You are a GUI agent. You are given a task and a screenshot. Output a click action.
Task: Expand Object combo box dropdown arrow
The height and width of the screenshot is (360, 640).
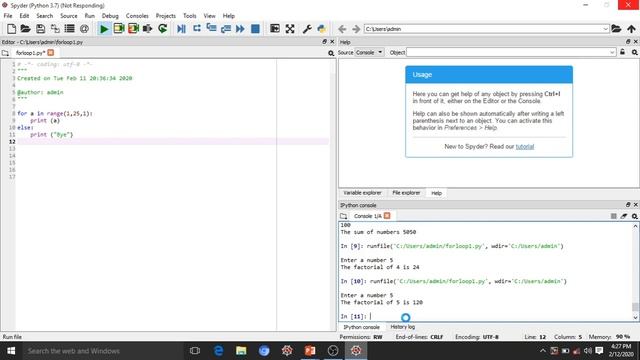612,52
